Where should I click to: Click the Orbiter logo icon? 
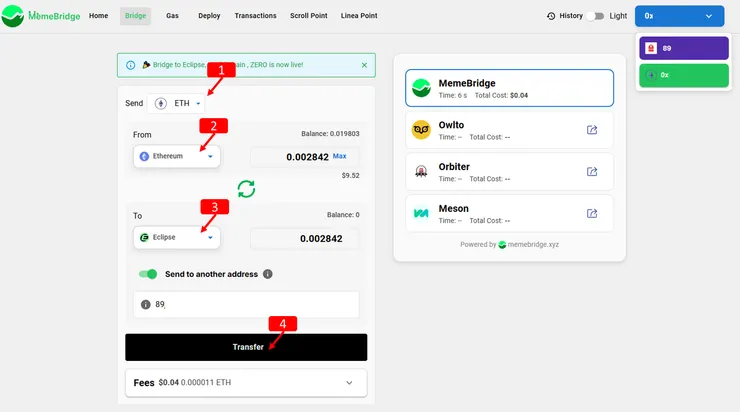click(x=421, y=171)
